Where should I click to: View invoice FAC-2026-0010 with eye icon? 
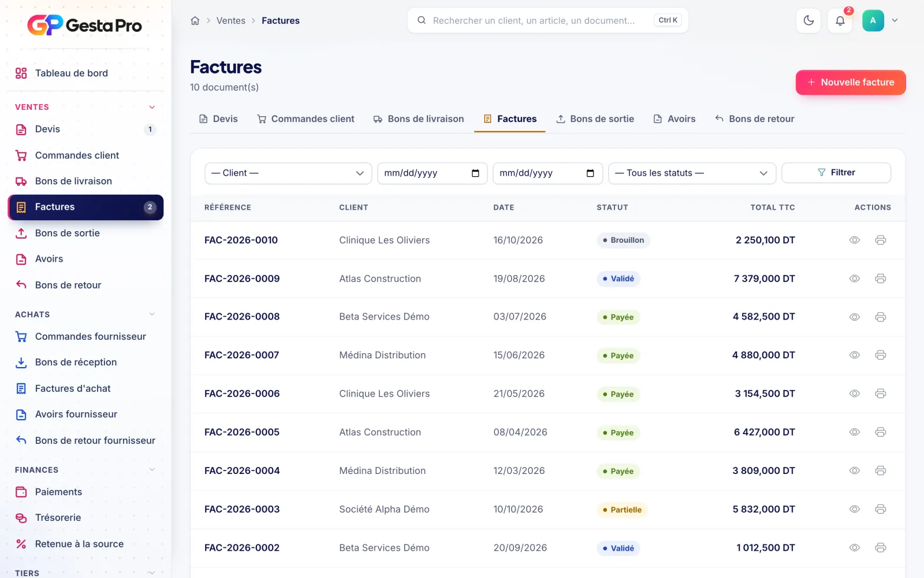[x=855, y=240]
